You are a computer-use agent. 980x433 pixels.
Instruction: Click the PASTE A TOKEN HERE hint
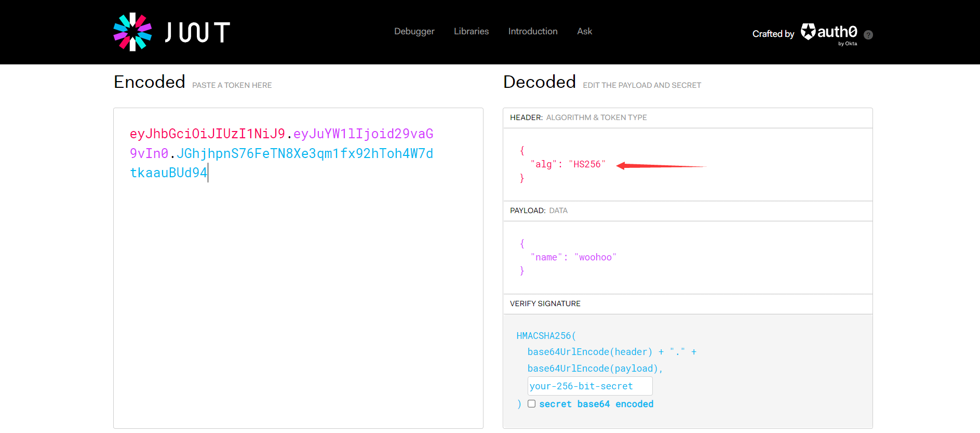point(232,85)
